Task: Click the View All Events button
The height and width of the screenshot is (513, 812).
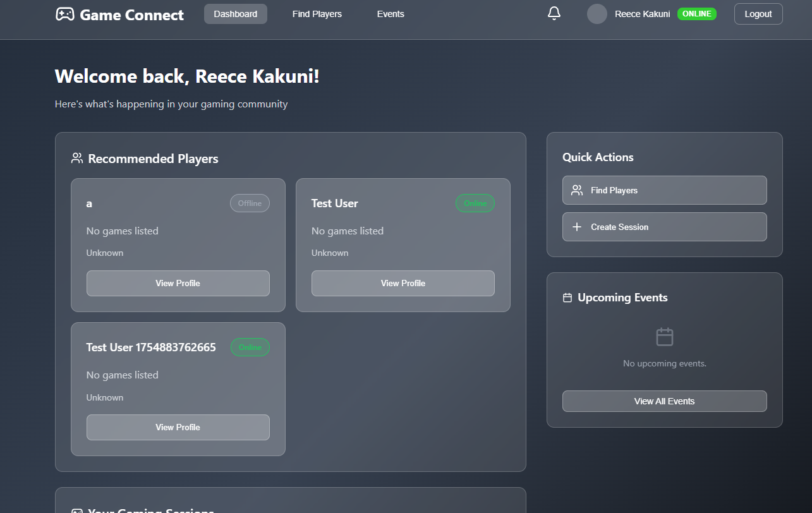Action: click(x=664, y=401)
